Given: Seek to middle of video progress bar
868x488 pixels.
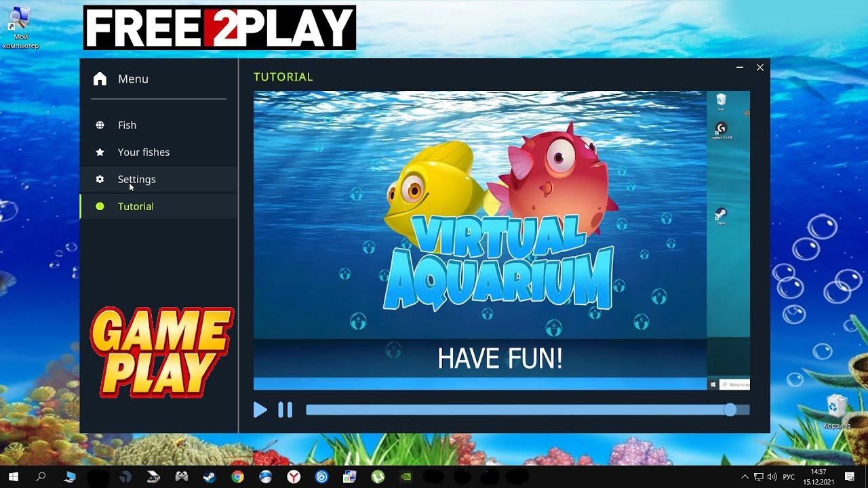Looking at the screenshot, I should [528, 409].
